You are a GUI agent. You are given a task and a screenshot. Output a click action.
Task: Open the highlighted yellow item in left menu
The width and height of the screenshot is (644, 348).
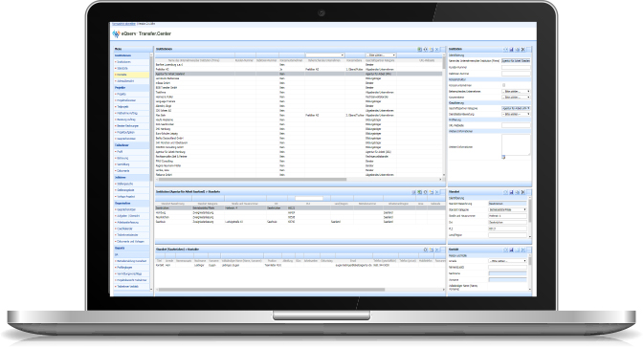[131, 75]
